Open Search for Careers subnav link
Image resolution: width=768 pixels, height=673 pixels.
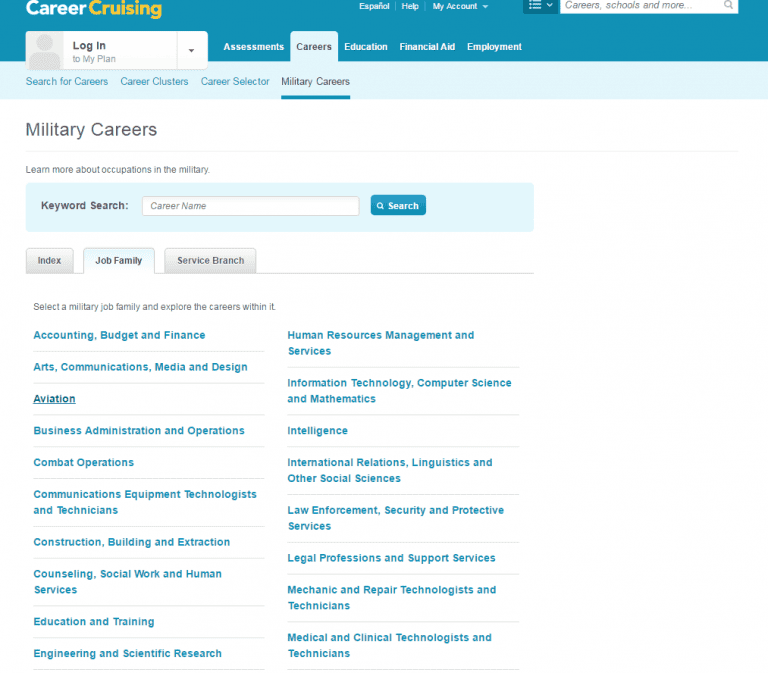click(x=67, y=81)
